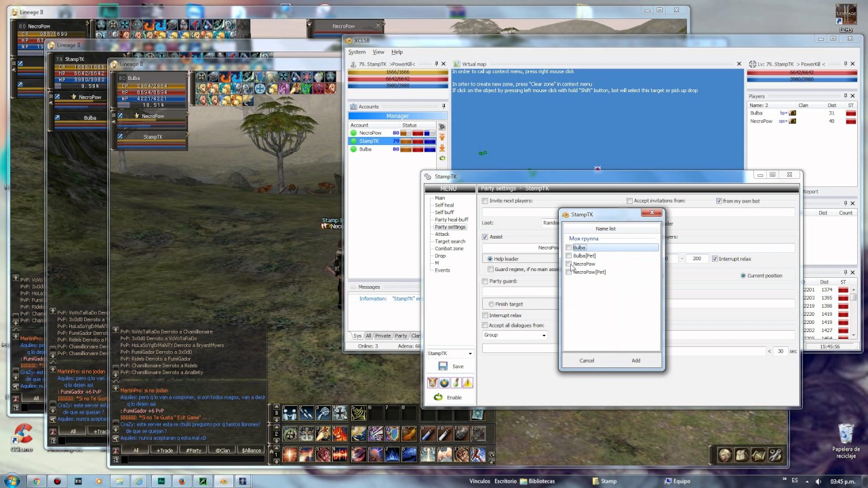Select the Finish target radio button
Image resolution: width=868 pixels, height=488 pixels.
coord(491,304)
